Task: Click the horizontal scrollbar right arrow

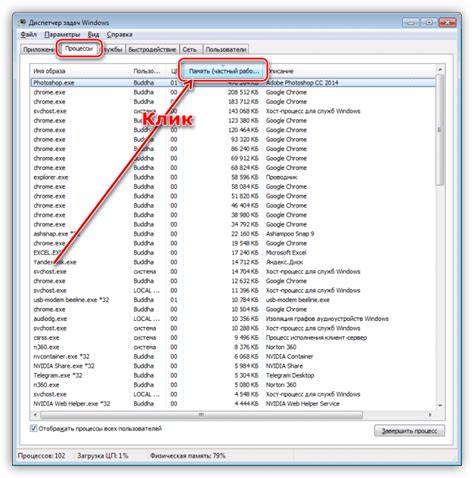Action: coord(430,415)
